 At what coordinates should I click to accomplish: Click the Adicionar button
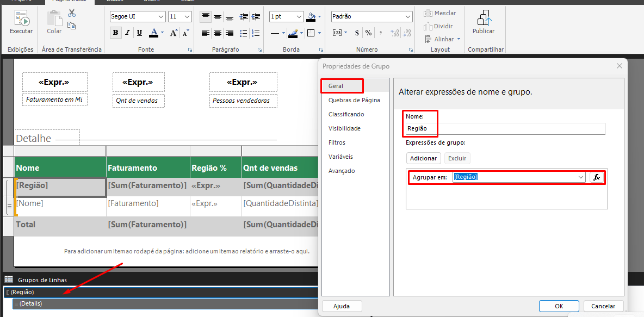423,158
